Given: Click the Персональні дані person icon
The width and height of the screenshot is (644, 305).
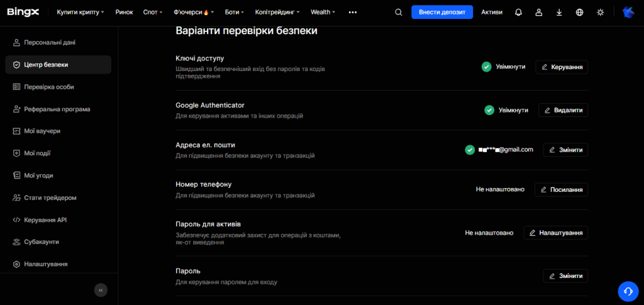Looking at the screenshot, I should pyautogui.click(x=16, y=42).
